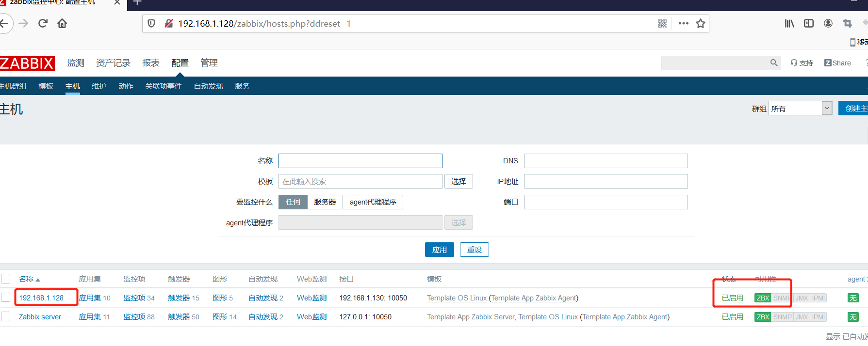Image resolution: width=868 pixels, height=346 pixels.
Task: Open the 监测 menu
Action: coord(76,63)
